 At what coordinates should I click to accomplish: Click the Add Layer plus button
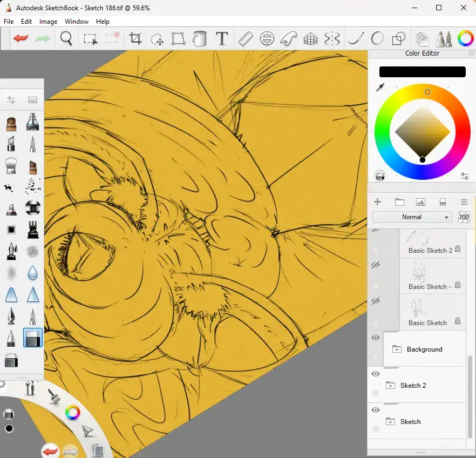pos(377,202)
